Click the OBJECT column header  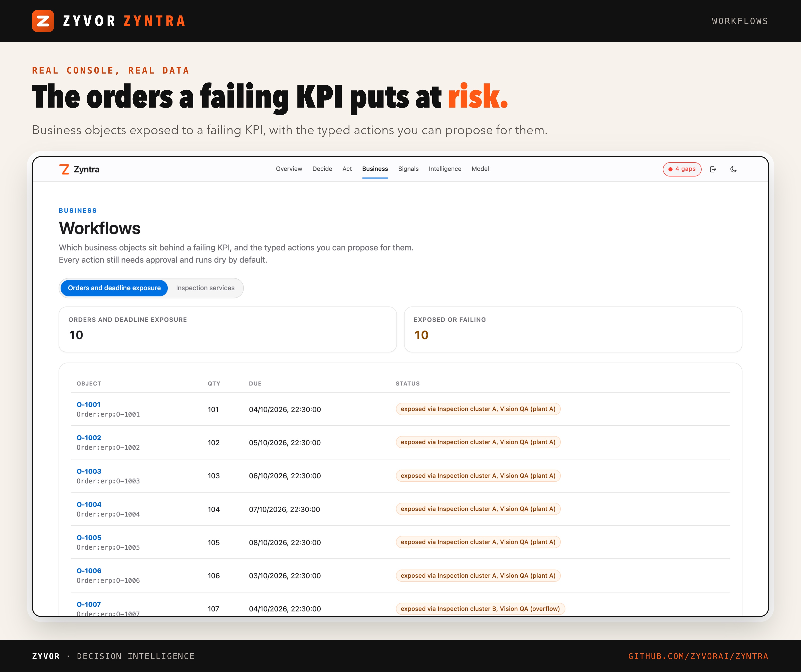(x=89, y=384)
